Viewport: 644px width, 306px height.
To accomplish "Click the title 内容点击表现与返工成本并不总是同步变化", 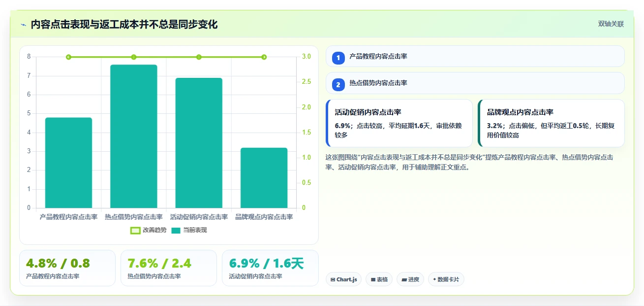I will (124, 25).
